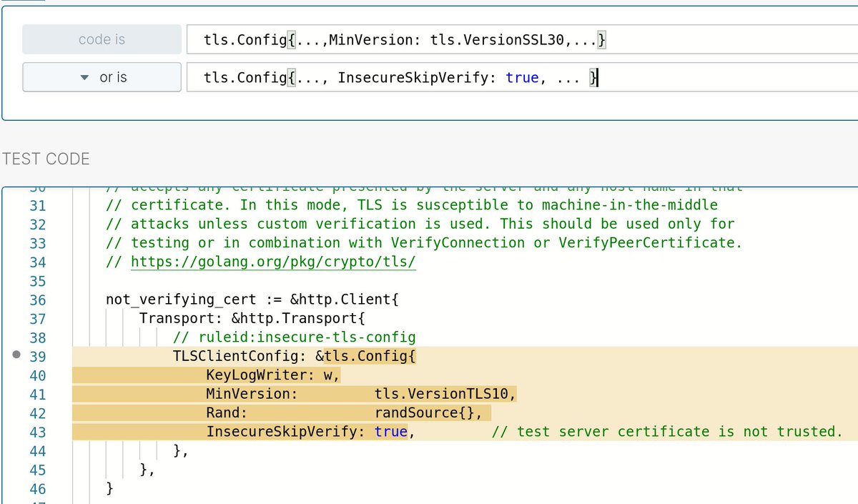
Task: Select 'MinVersion:' key on line 41
Action: [252, 394]
